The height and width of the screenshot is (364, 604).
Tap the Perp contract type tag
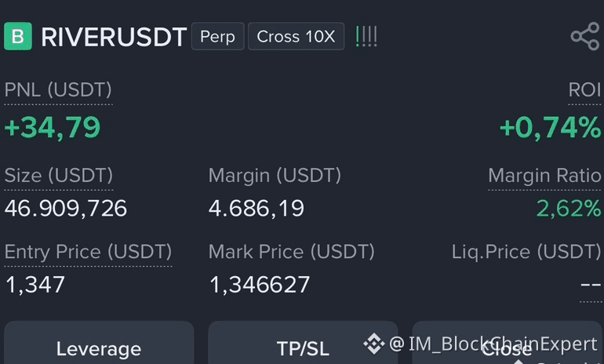point(217,36)
